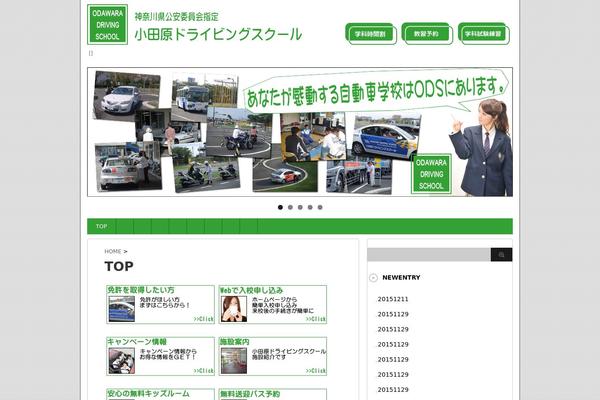Viewport: 600px width, 400px height.
Task: Select the fifth slideshow dot indicator
Action: click(320, 207)
